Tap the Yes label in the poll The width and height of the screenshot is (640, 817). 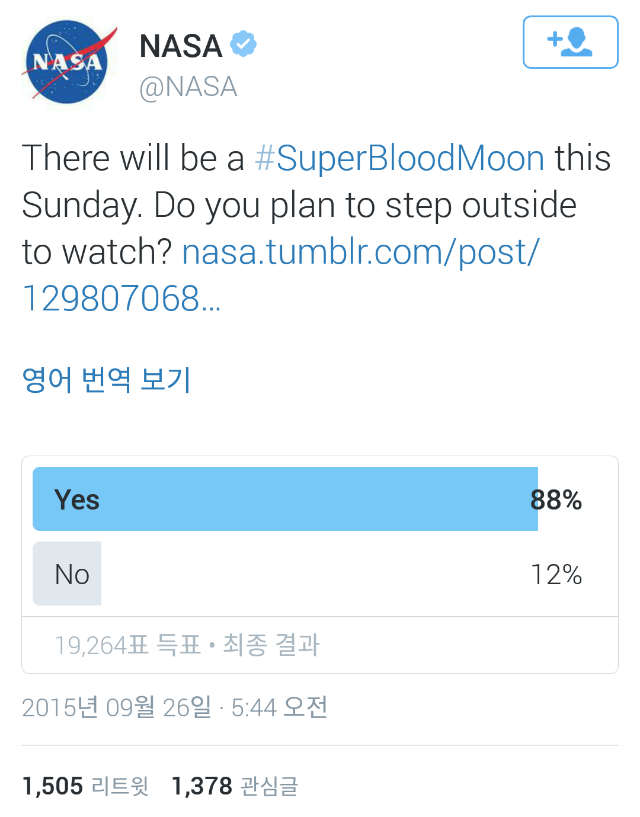tap(77, 500)
